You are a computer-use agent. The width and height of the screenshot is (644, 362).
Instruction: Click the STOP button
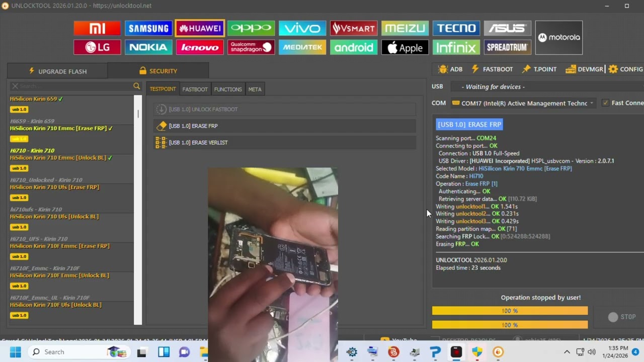(622, 317)
